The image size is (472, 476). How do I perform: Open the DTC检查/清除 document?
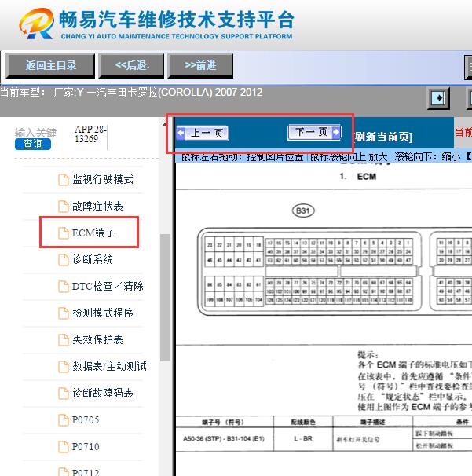point(108,286)
